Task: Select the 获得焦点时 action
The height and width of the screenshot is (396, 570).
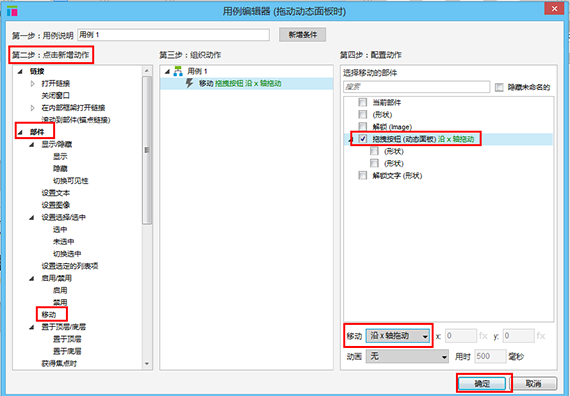Action: click(x=59, y=363)
